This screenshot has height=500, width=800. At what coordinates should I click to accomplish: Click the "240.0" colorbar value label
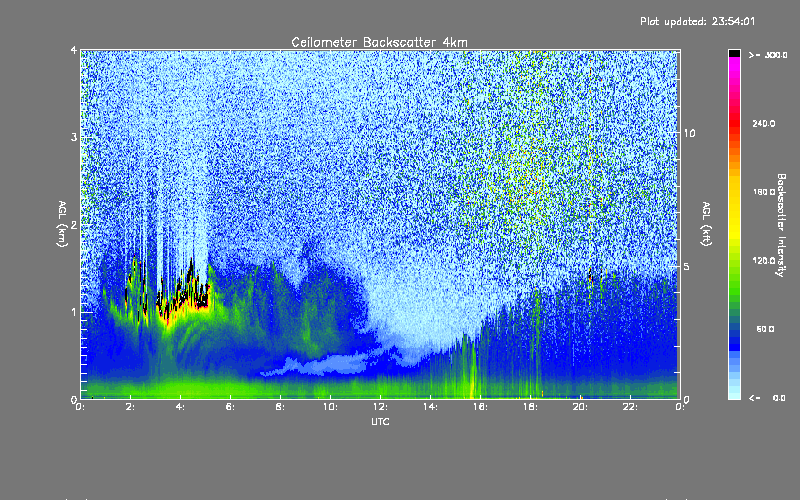click(764, 123)
